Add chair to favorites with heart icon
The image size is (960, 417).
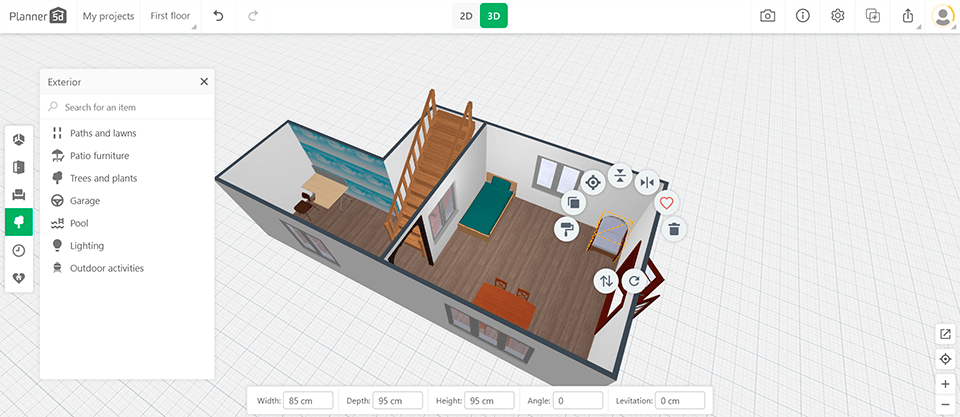pyautogui.click(x=667, y=203)
